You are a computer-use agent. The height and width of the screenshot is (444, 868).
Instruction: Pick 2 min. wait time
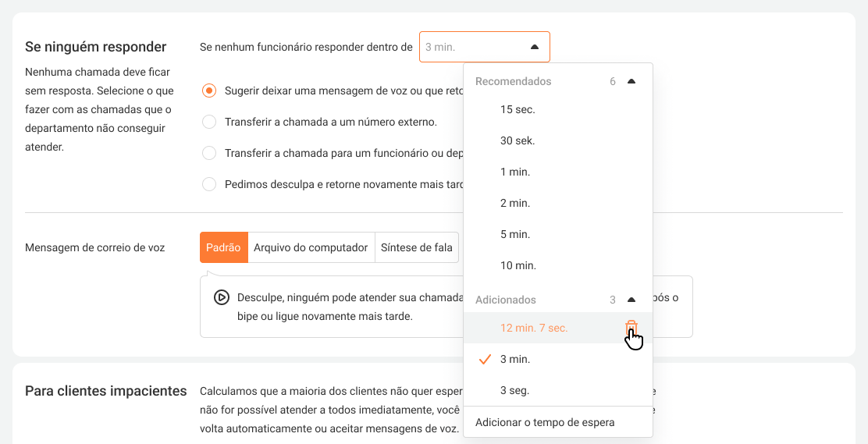click(x=515, y=203)
